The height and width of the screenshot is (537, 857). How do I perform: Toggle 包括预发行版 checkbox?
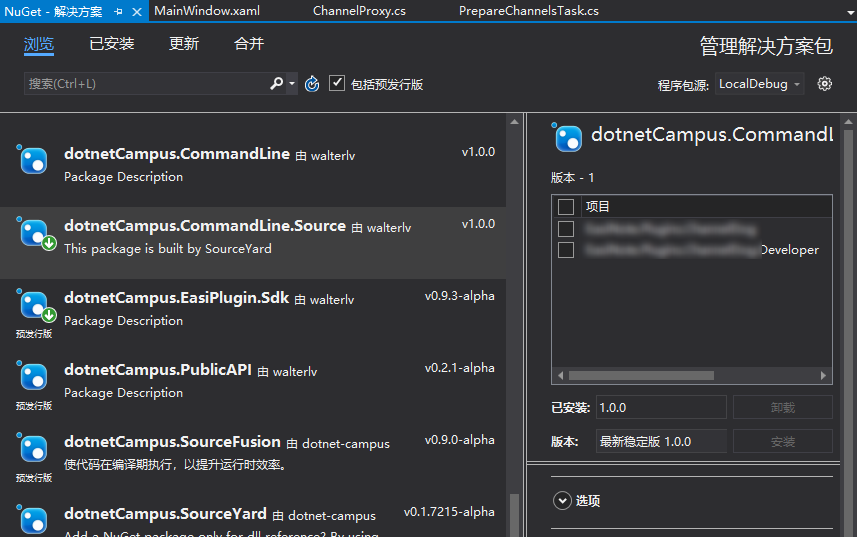[x=337, y=84]
